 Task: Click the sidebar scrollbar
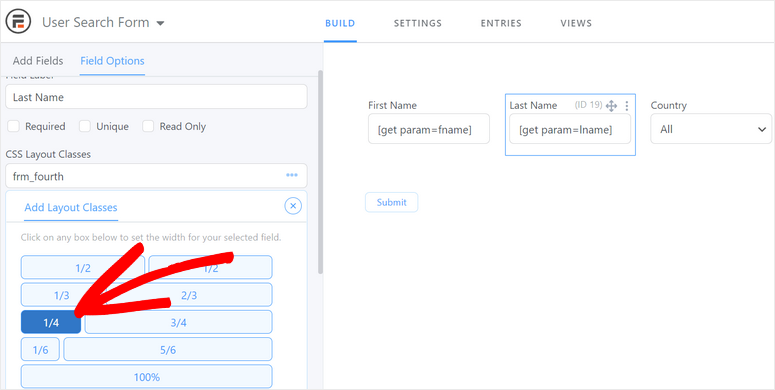(320, 173)
